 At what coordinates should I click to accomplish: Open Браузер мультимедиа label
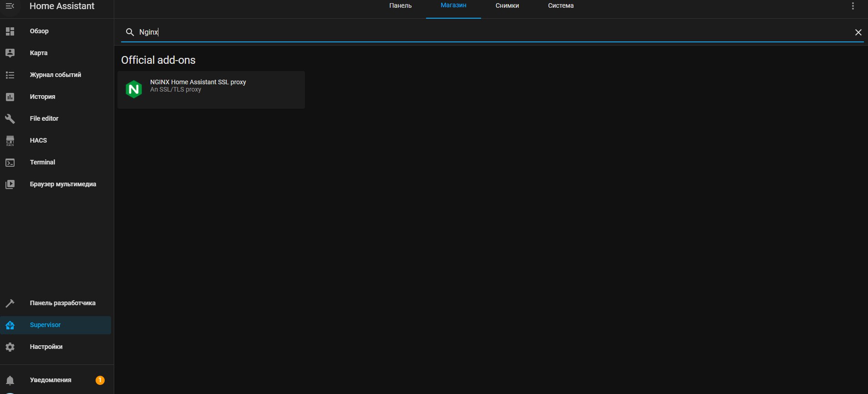point(63,184)
